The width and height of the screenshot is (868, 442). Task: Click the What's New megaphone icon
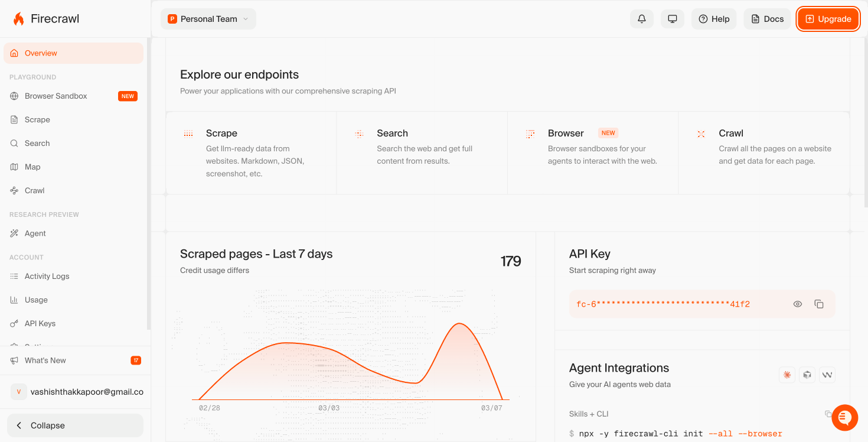(14, 360)
